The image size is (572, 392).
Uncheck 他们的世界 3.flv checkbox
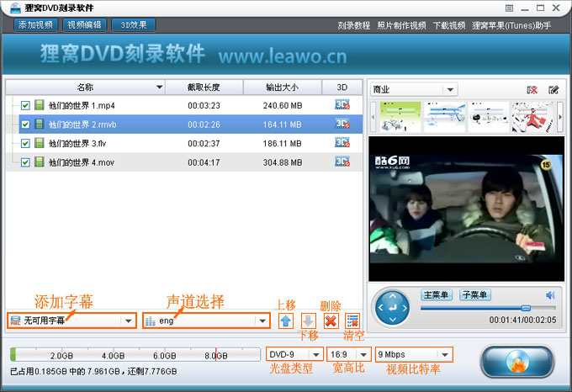[x=25, y=143]
